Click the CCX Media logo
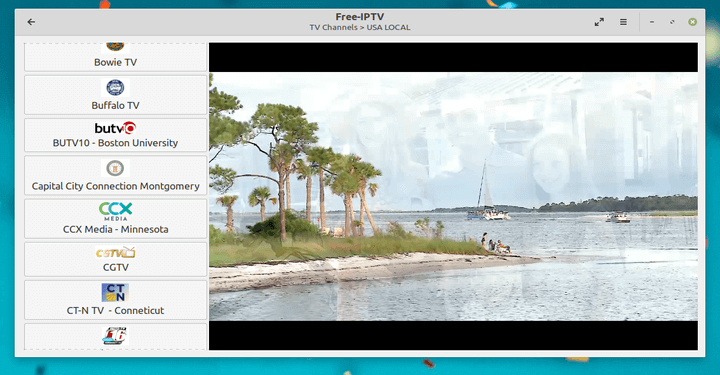720x375 pixels. (115, 211)
